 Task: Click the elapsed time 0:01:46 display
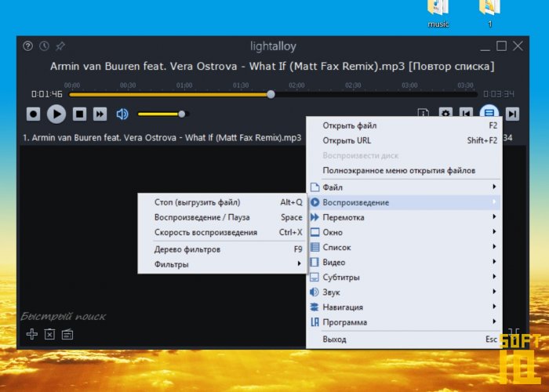(46, 94)
